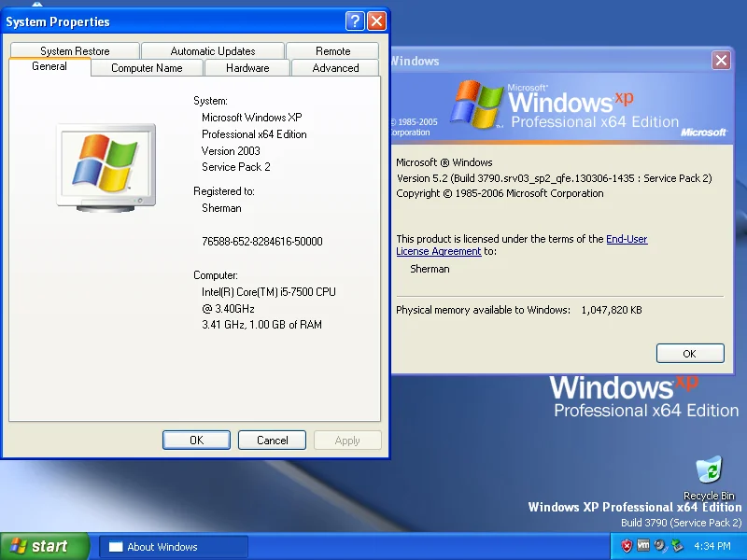Click the product ID 76588-652-8284616-50000
This screenshot has width=747, height=560.
pyautogui.click(x=262, y=242)
